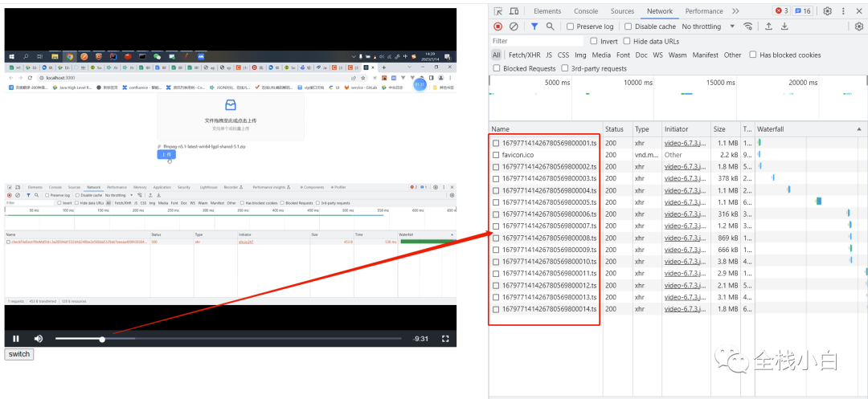The width and height of the screenshot is (868, 399).
Task: Open the initiator link for the 00014.ts request
Action: (686, 309)
